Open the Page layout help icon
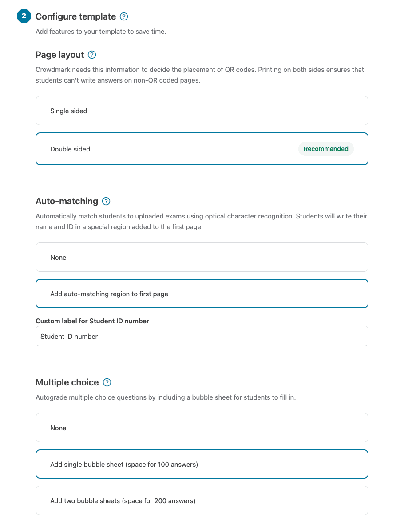This screenshot has width=420, height=532. tap(91, 55)
